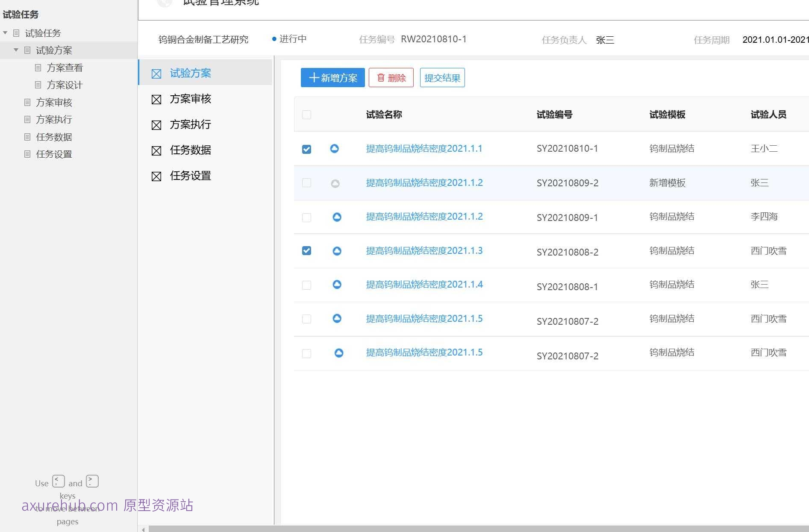Click cell SY20210809-1
The width and height of the screenshot is (809, 532).
tap(567, 218)
